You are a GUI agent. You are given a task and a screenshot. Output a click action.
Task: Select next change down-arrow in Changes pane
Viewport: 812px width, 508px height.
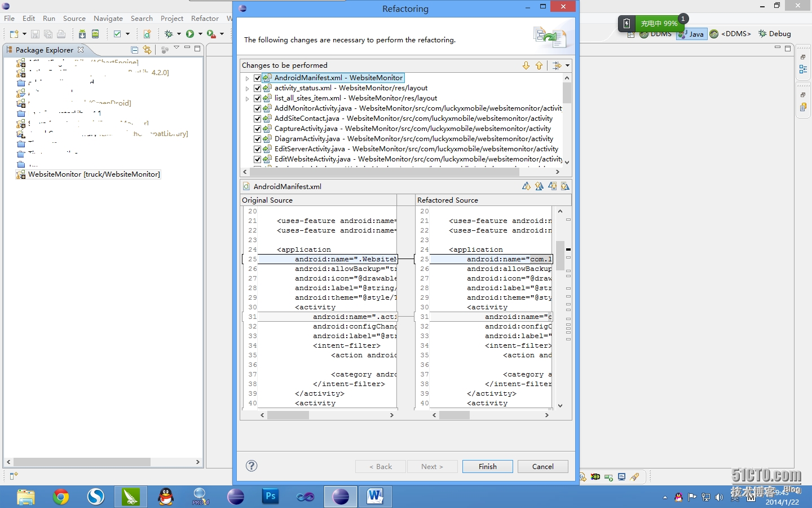526,65
